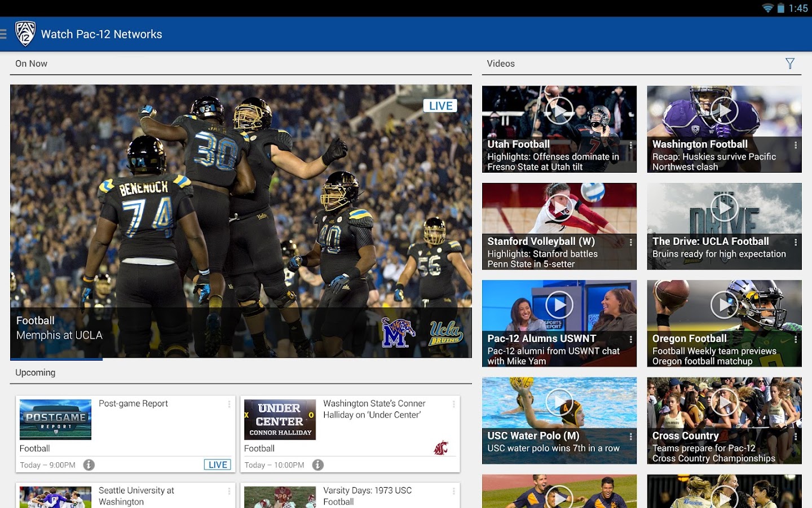Tap the Pac-12 shield logo

click(x=25, y=34)
